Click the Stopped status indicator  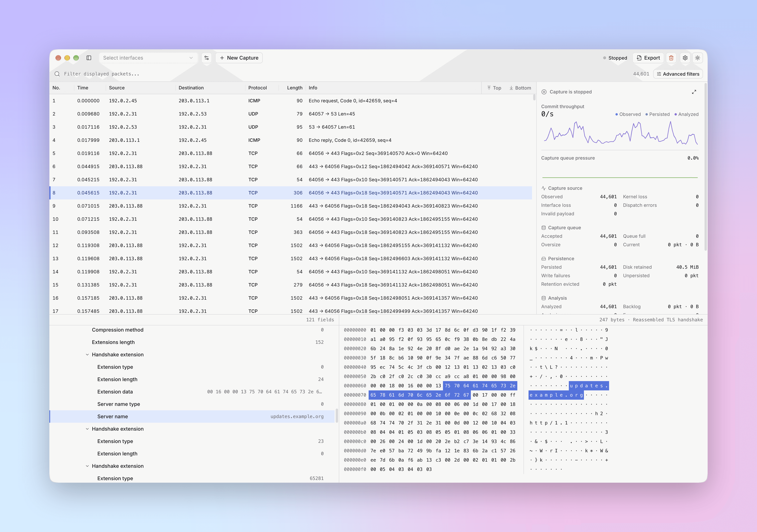point(615,58)
